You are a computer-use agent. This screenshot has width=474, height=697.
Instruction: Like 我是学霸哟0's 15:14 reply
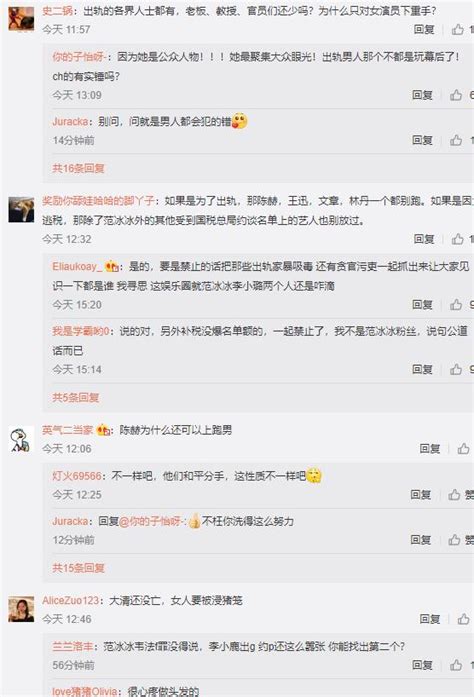pos(456,369)
